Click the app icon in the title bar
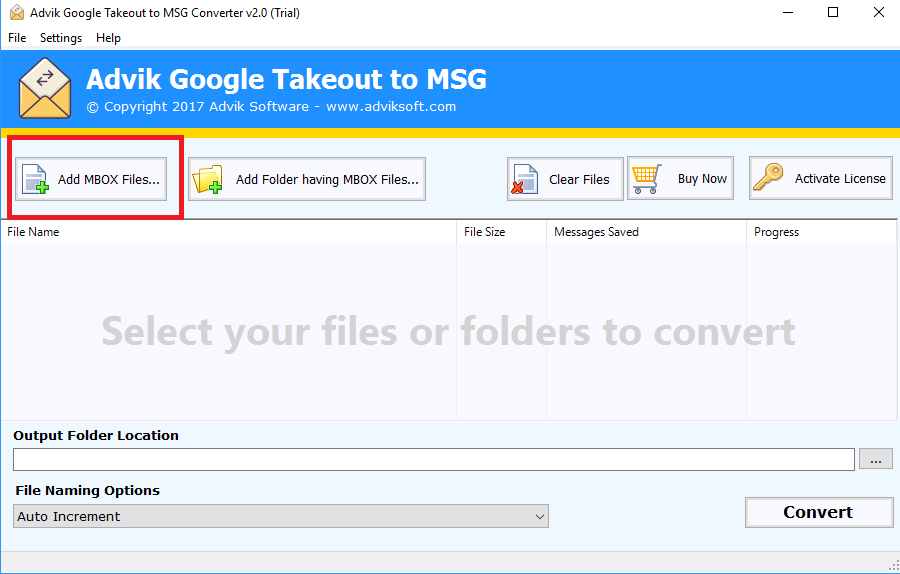The width and height of the screenshot is (900, 574). click(17, 13)
